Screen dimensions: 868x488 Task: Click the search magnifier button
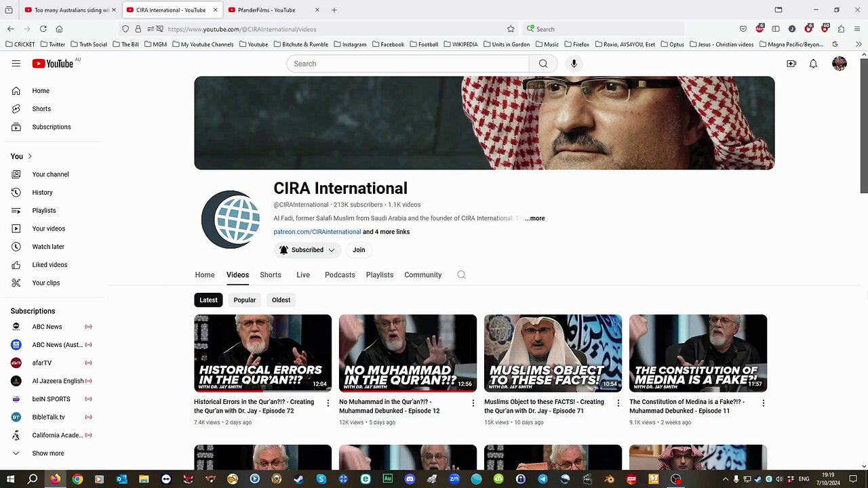click(543, 64)
